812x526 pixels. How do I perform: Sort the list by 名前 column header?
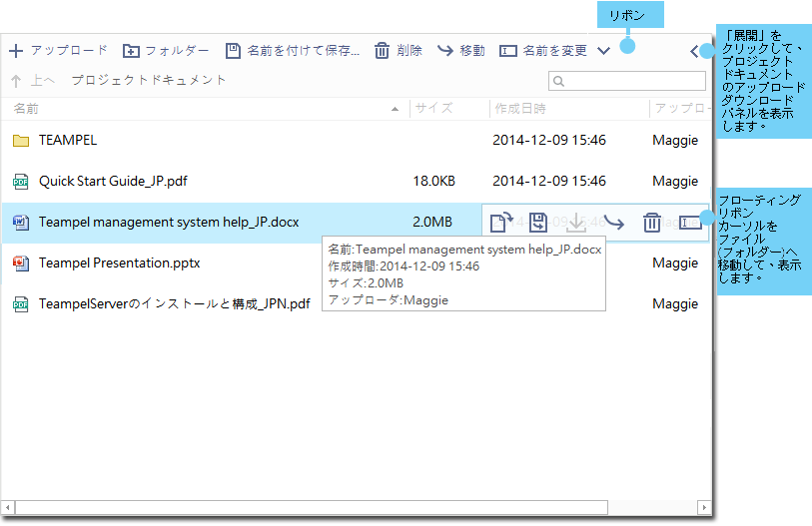pyautogui.click(x=26, y=108)
